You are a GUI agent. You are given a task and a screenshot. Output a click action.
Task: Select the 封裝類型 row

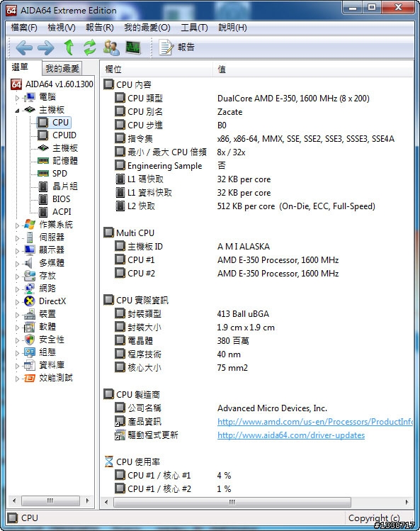257,313
